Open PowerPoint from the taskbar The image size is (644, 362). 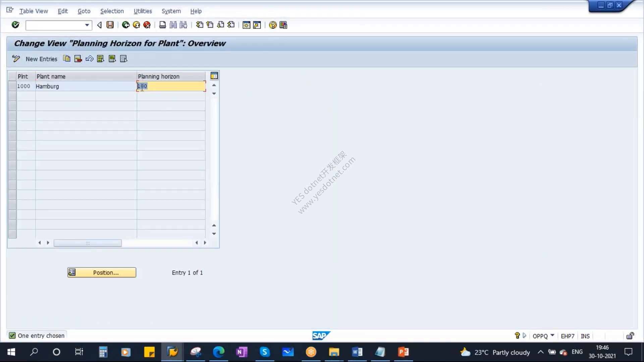click(404, 352)
